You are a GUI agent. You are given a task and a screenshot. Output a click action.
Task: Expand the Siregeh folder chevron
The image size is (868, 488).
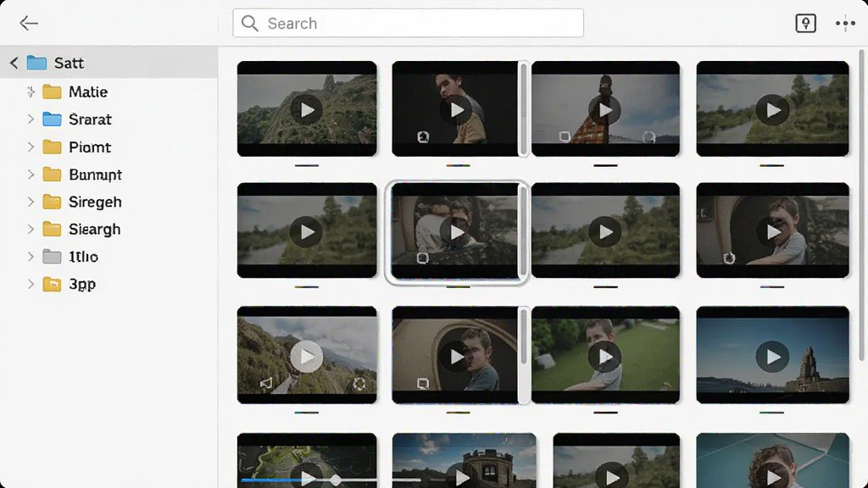(x=31, y=202)
